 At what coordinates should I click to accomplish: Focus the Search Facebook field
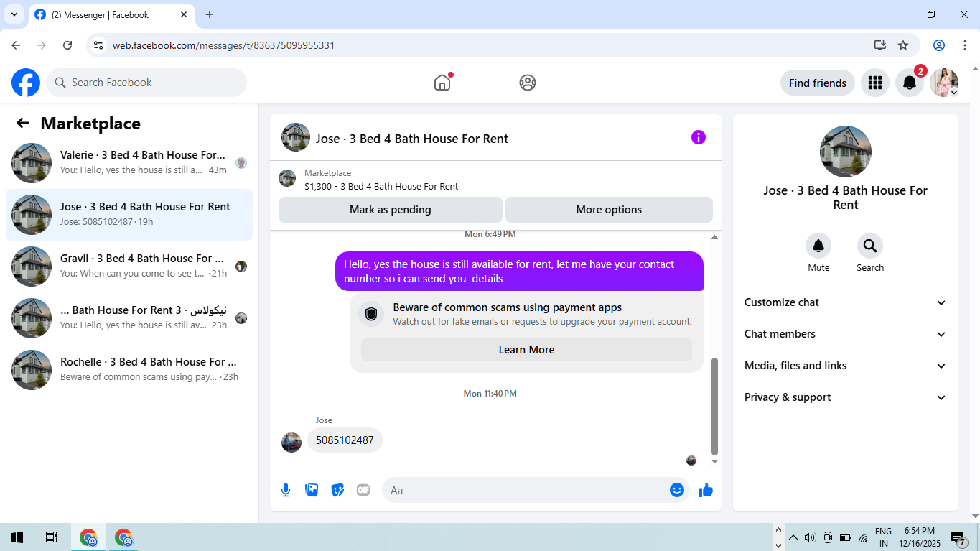146,83
